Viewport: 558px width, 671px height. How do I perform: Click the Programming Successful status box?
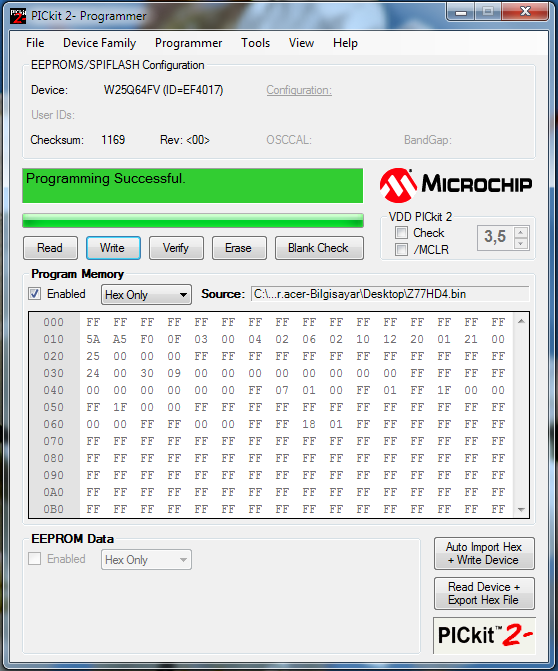click(x=193, y=185)
